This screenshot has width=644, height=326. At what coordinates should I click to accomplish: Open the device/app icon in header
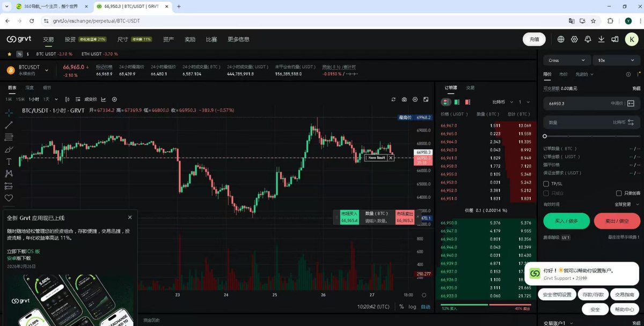[x=614, y=39]
